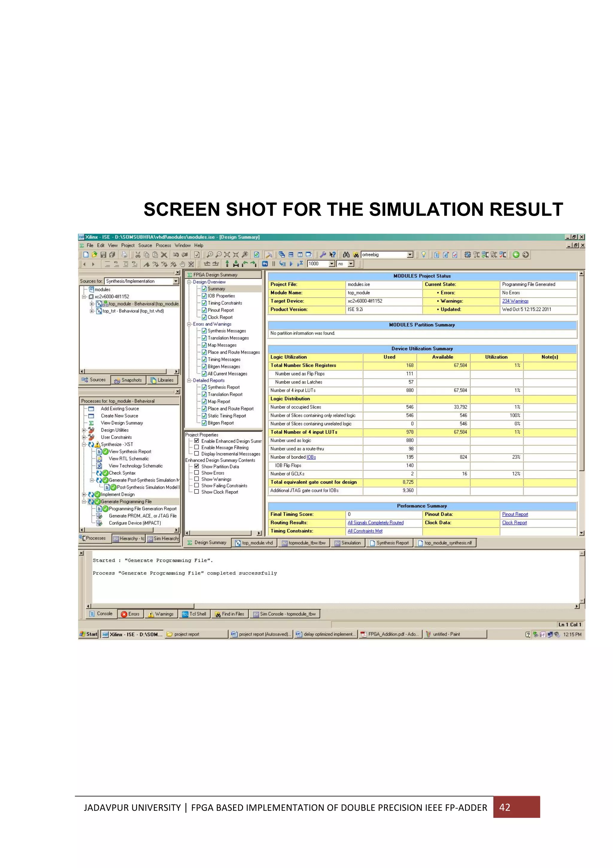Viewport: 613px width, 868px height.
Task: Click the Synthesize - XST warning triangle icon
Action: 98,444
